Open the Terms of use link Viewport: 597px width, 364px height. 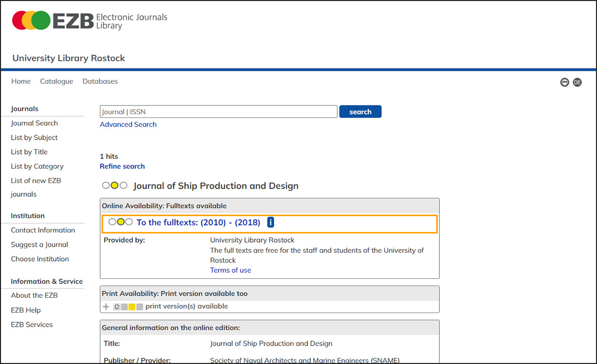click(231, 270)
